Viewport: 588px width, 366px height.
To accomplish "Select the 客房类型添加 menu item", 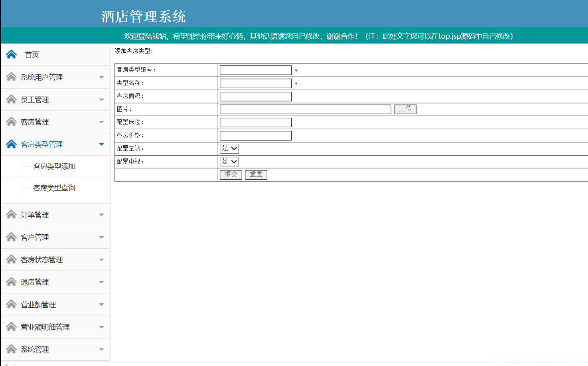I will [x=55, y=166].
